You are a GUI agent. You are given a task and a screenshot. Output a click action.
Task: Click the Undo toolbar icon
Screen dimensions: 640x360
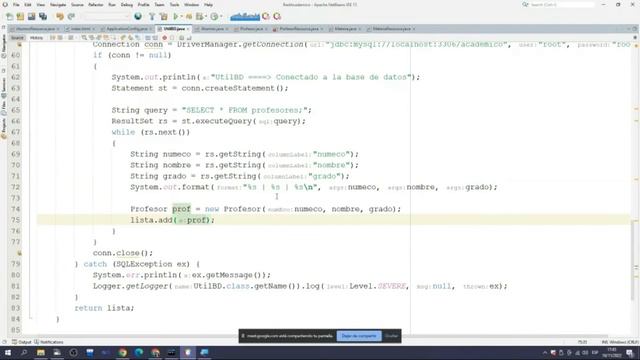coord(60,16)
